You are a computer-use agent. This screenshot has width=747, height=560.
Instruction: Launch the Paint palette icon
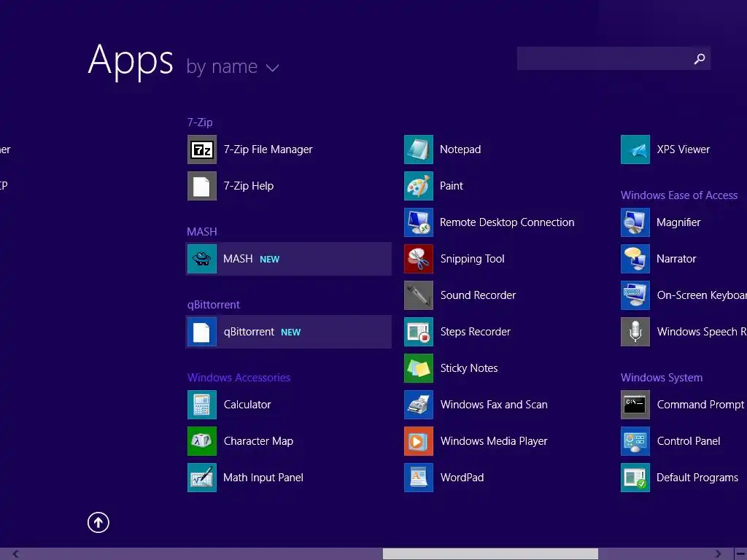tap(419, 186)
